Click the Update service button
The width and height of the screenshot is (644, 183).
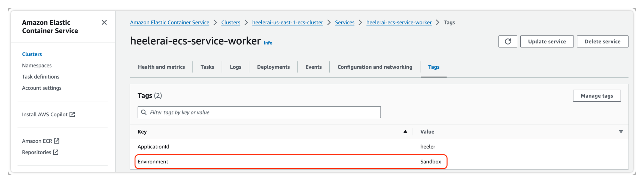pos(547,41)
